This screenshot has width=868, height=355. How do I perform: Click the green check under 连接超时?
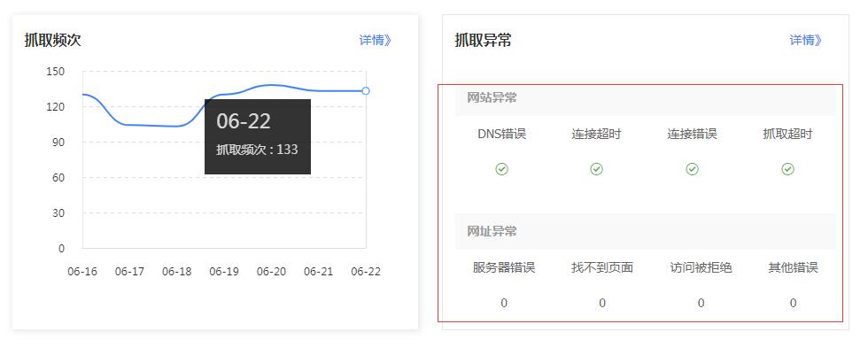click(x=596, y=169)
